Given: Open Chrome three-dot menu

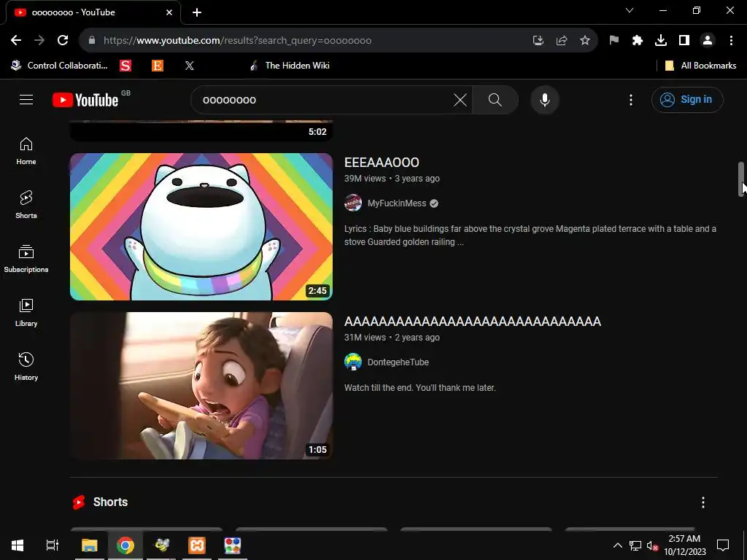Looking at the screenshot, I should coord(731,41).
